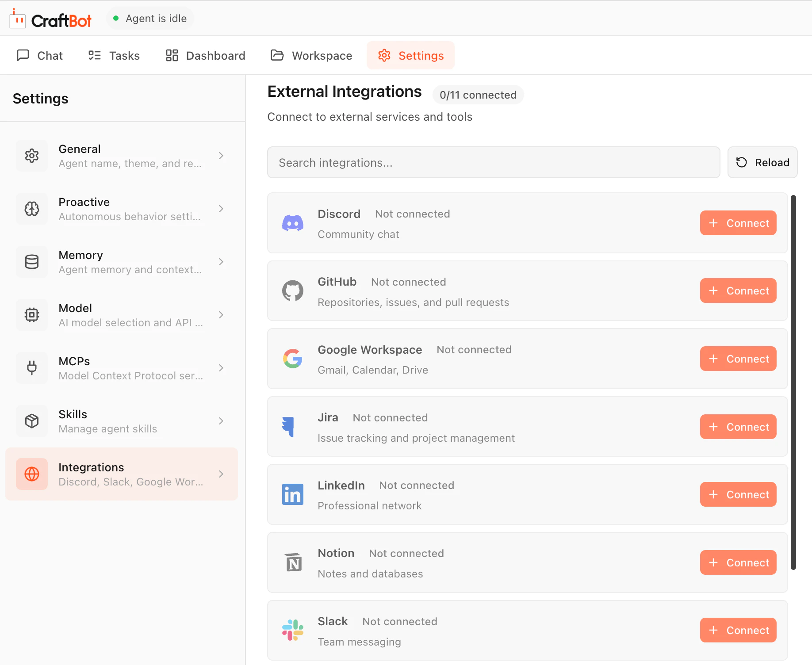Expand Proactive settings chevron
The height and width of the screenshot is (665, 812).
tap(221, 209)
